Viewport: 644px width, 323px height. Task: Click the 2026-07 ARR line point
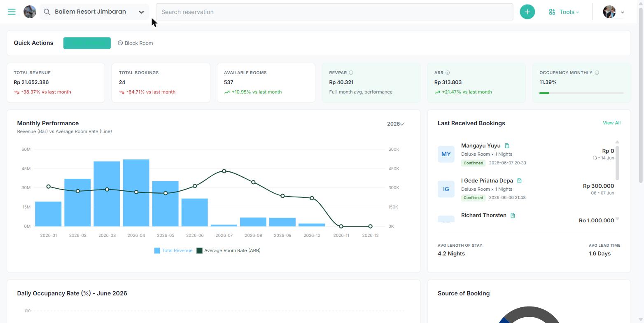pyautogui.click(x=224, y=171)
